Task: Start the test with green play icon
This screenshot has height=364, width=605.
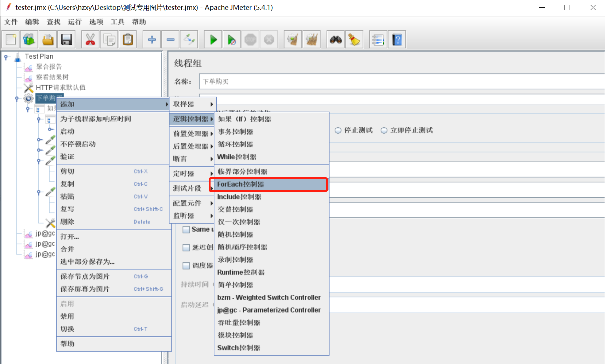Action: pyautogui.click(x=213, y=39)
